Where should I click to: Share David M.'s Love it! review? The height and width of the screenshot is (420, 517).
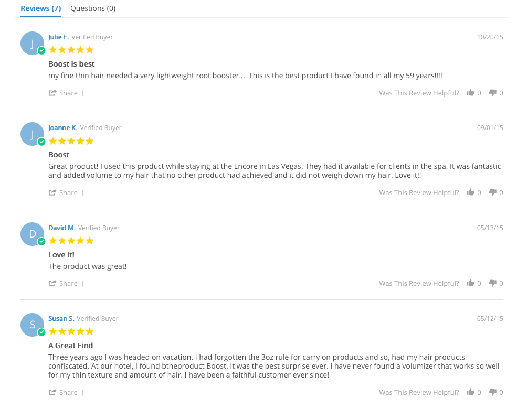(x=63, y=283)
